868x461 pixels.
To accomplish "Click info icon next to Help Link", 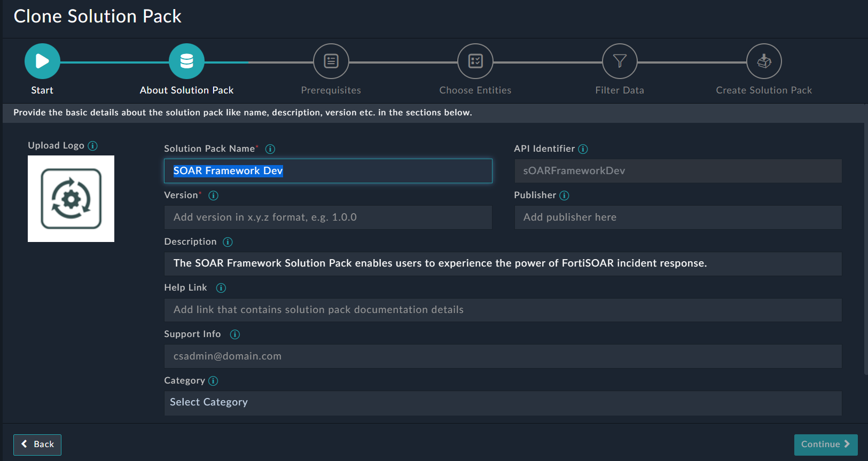I will 221,288.
